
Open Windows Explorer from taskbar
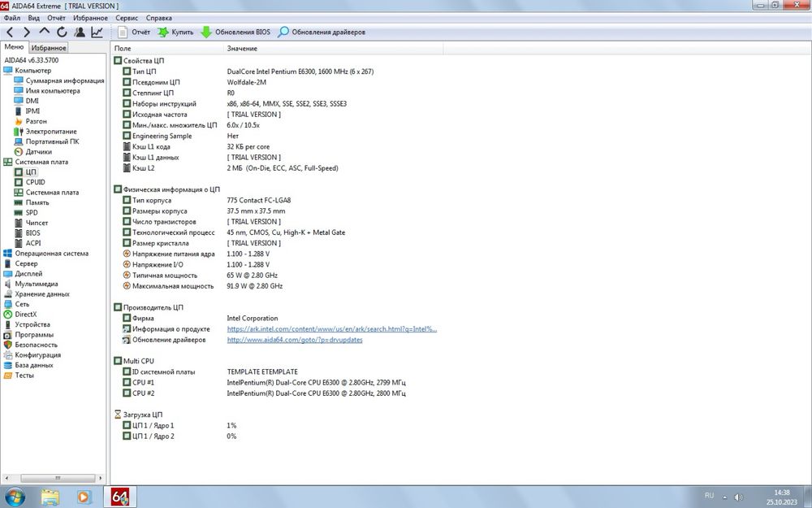50,497
